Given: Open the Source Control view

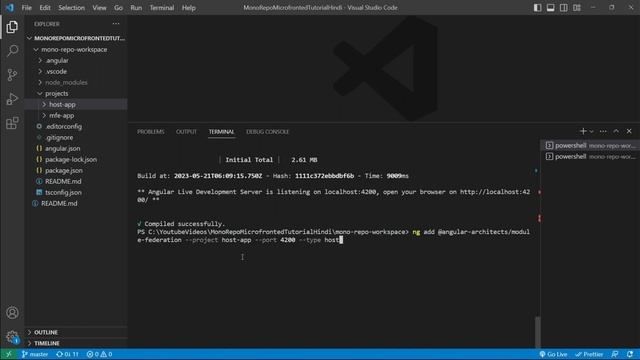Looking at the screenshot, I should click(12, 75).
